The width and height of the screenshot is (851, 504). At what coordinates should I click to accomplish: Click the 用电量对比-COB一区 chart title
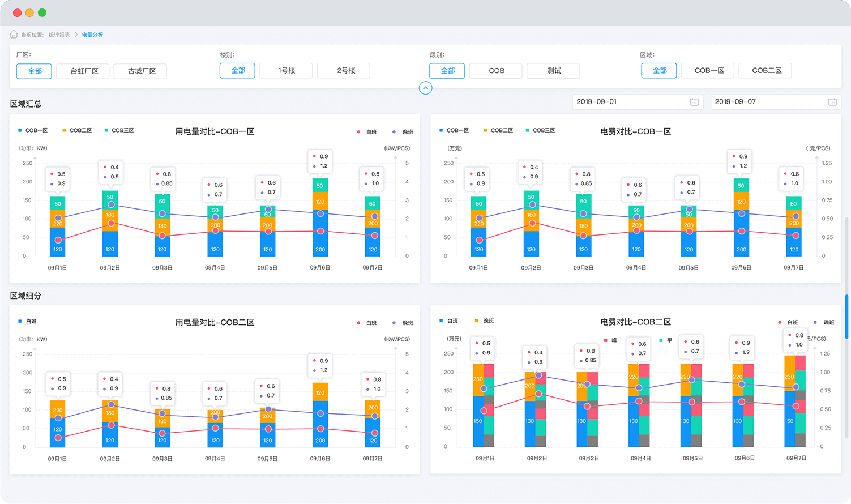coord(215,131)
